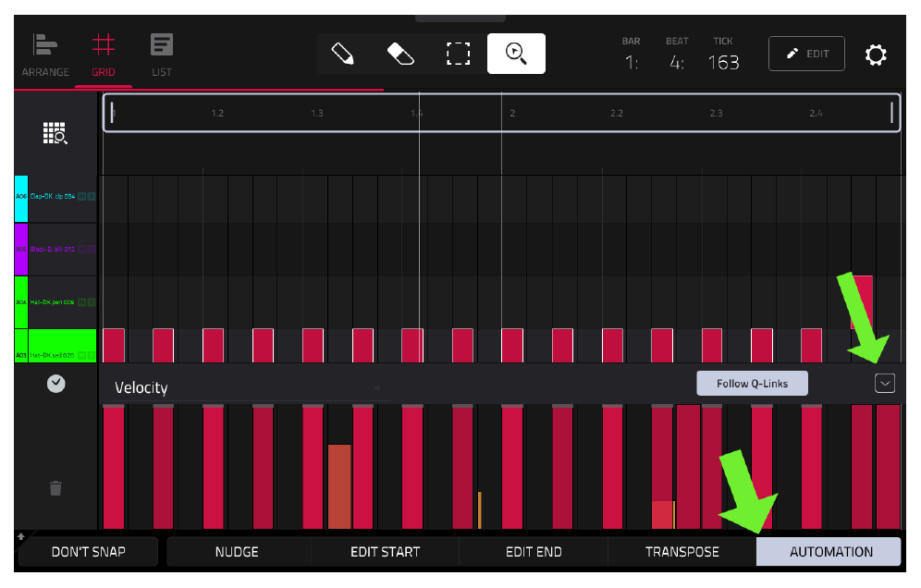The height and width of the screenshot is (588, 921).
Task: Solo the Hat-DK A04 track
Action: (x=91, y=302)
